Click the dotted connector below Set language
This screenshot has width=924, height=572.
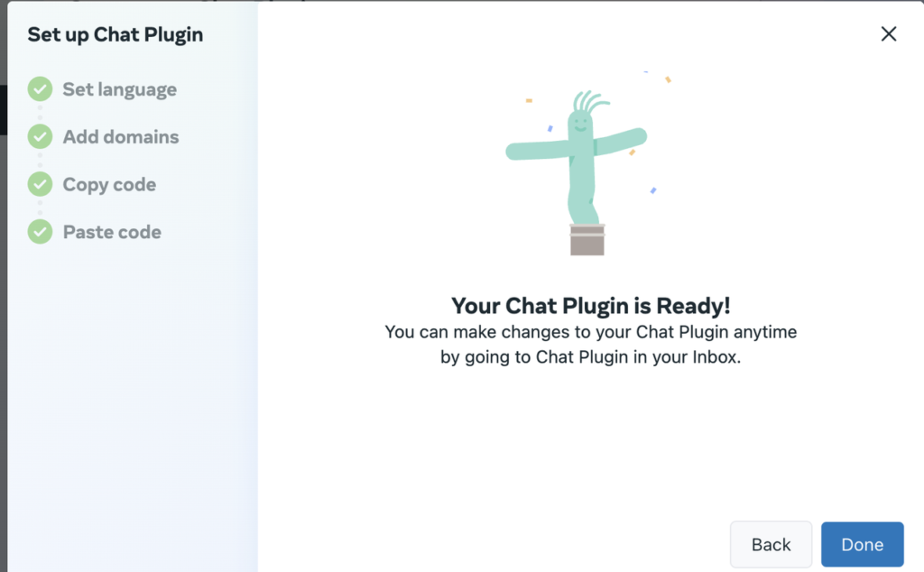(x=40, y=113)
